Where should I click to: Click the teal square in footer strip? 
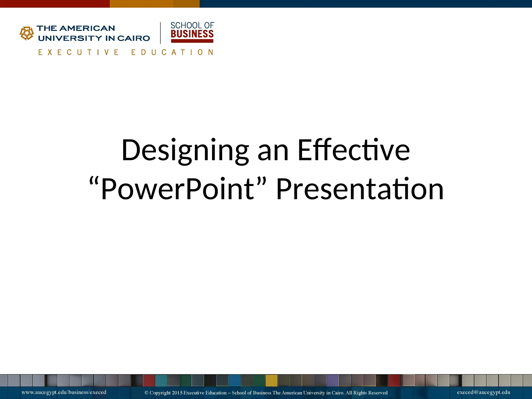161,381
